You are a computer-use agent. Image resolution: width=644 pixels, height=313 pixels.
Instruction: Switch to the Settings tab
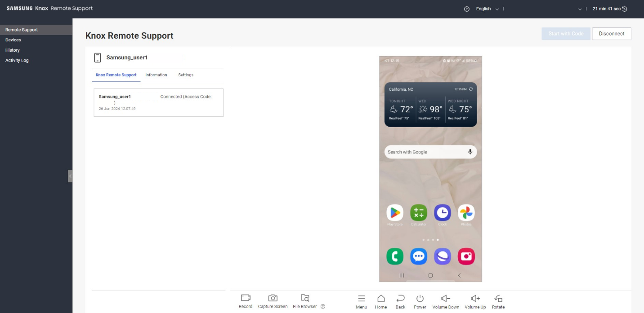pos(186,75)
